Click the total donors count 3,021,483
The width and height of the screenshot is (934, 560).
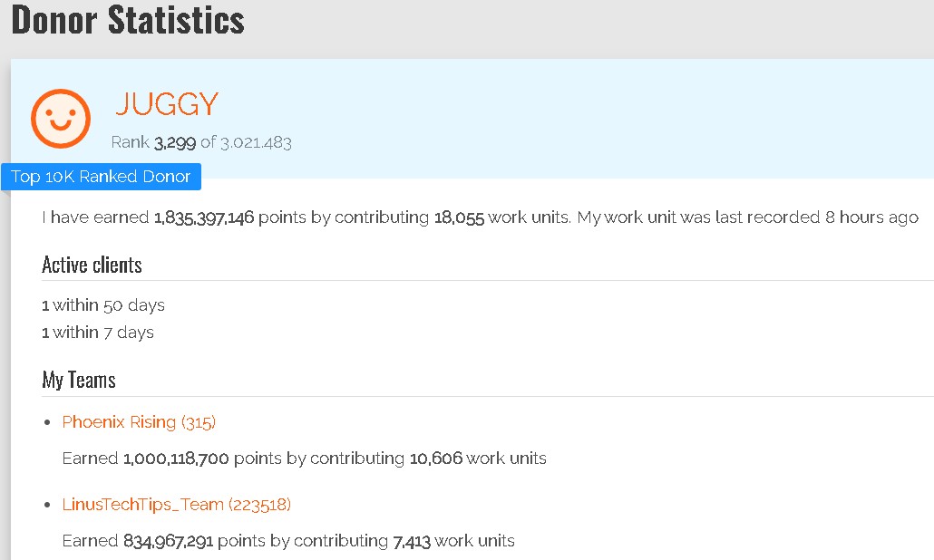pos(256,142)
